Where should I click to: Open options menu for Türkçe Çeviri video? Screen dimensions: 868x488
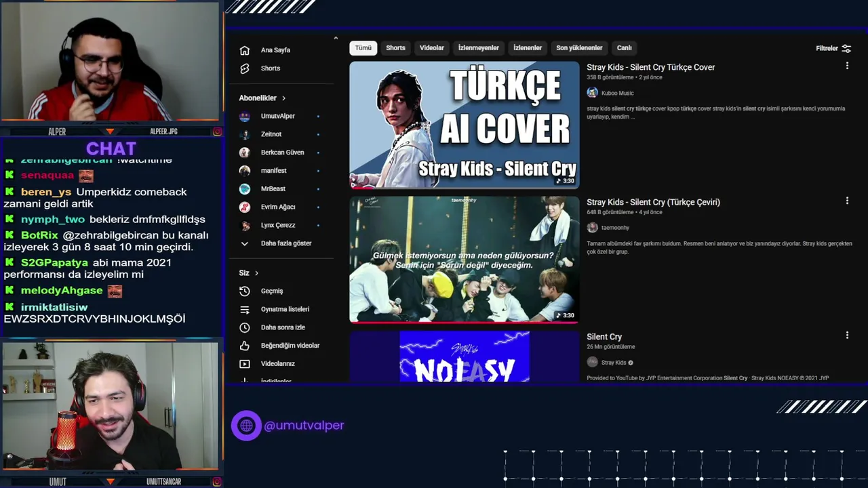click(847, 201)
